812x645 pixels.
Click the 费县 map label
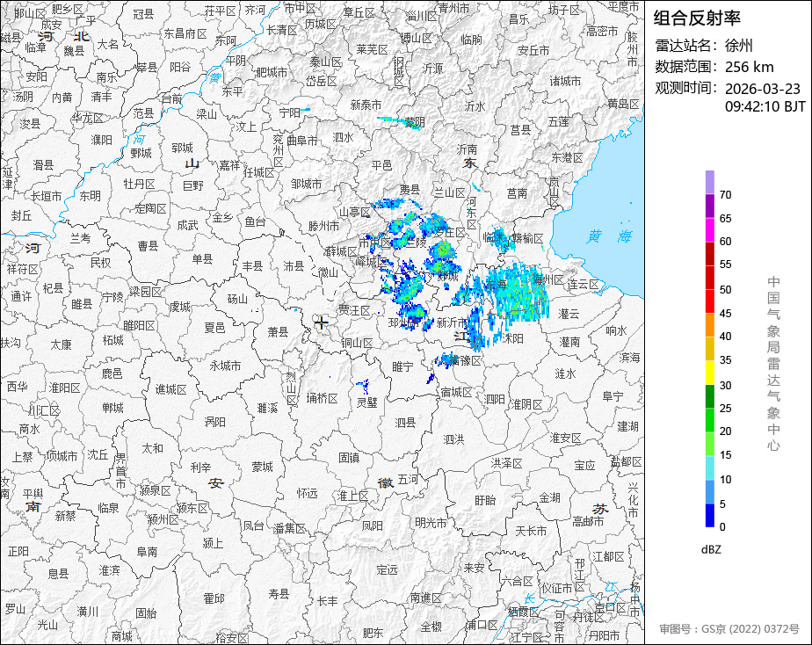coord(410,190)
